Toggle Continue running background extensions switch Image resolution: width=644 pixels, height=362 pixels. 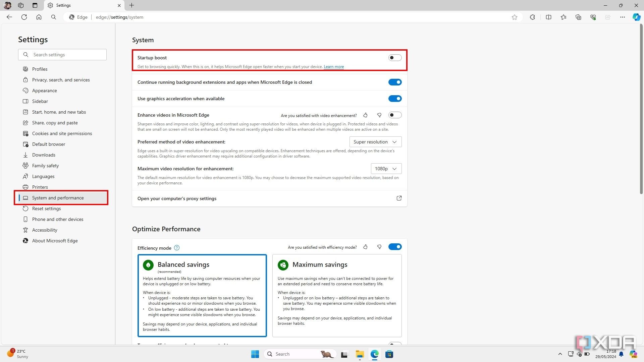(395, 82)
